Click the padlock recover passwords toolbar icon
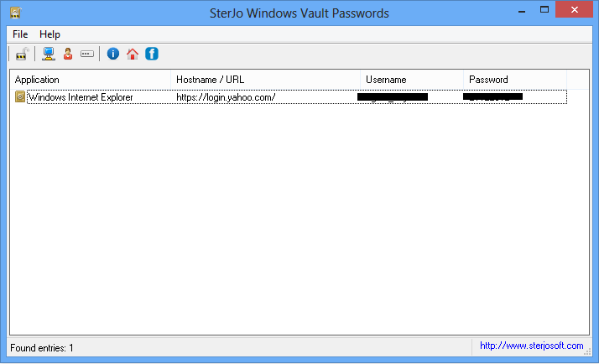The height and width of the screenshot is (364, 599). [x=22, y=55]
